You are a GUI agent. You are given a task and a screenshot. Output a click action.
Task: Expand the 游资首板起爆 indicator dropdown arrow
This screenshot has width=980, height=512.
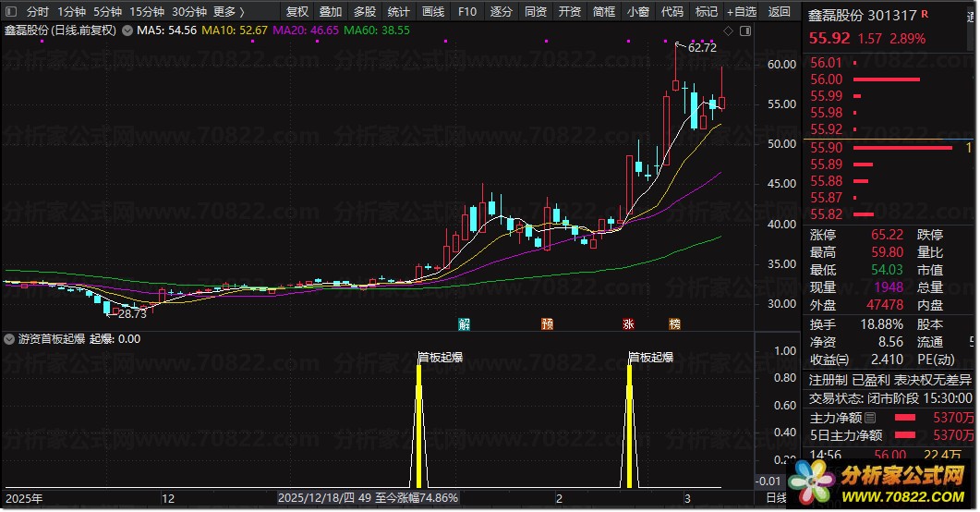coord(9,339)
